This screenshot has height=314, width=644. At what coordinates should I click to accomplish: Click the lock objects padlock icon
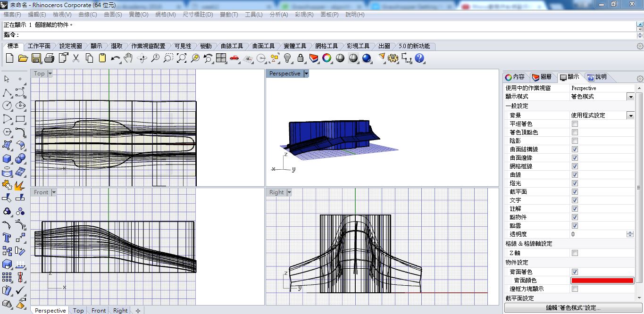point(301,58)
